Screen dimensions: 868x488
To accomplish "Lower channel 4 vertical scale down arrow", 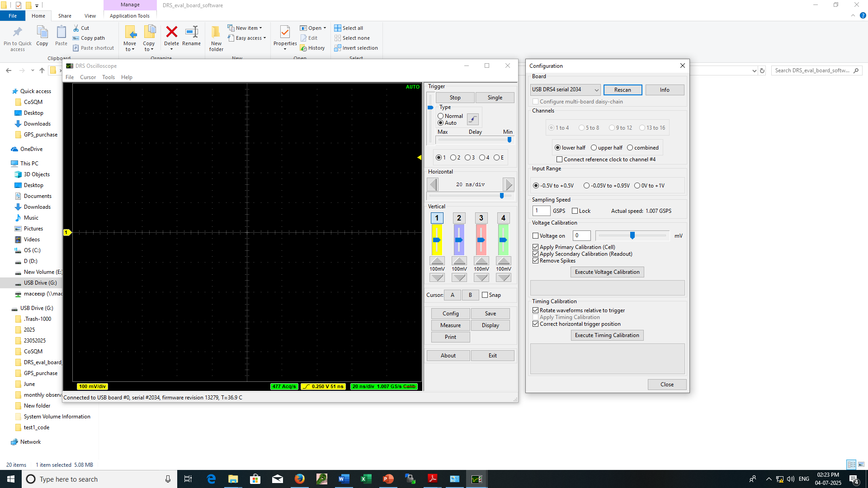I will point(504,277).
